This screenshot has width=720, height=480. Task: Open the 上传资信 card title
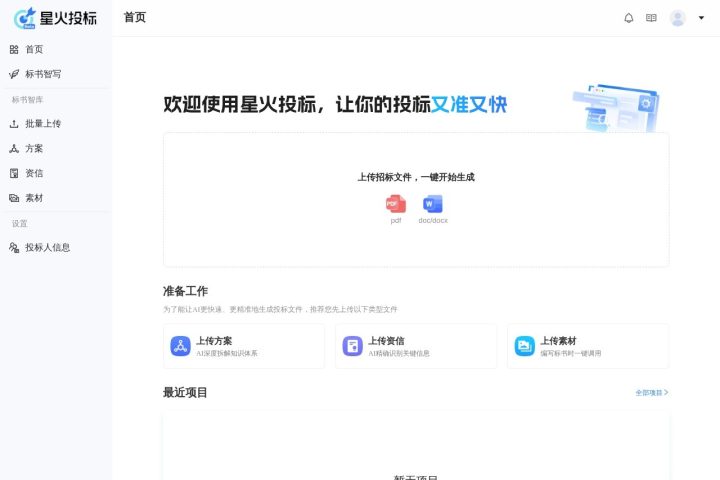point(386,341)
